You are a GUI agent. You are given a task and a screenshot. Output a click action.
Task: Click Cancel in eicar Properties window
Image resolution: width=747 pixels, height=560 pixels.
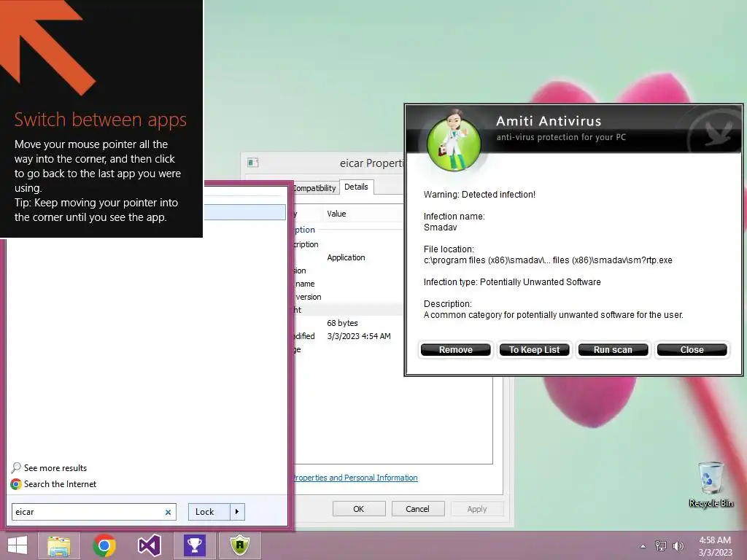[417, 508]
